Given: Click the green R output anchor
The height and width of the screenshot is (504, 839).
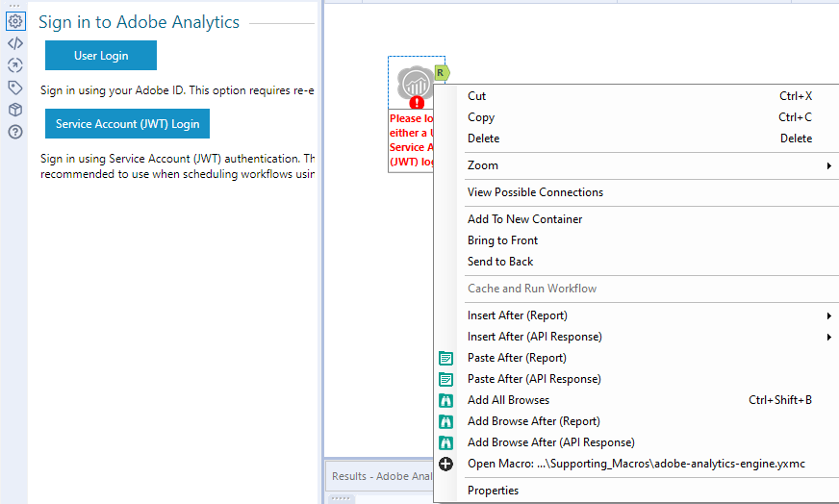Looking at the screenshot, I should tap(442, 73).
